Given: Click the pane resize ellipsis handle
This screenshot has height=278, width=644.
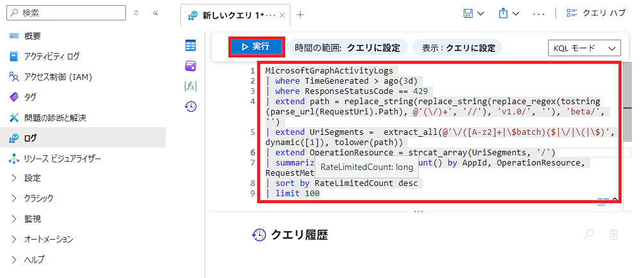Looking at the screenshot, I should pyautogui.click(x=418, y=211).
